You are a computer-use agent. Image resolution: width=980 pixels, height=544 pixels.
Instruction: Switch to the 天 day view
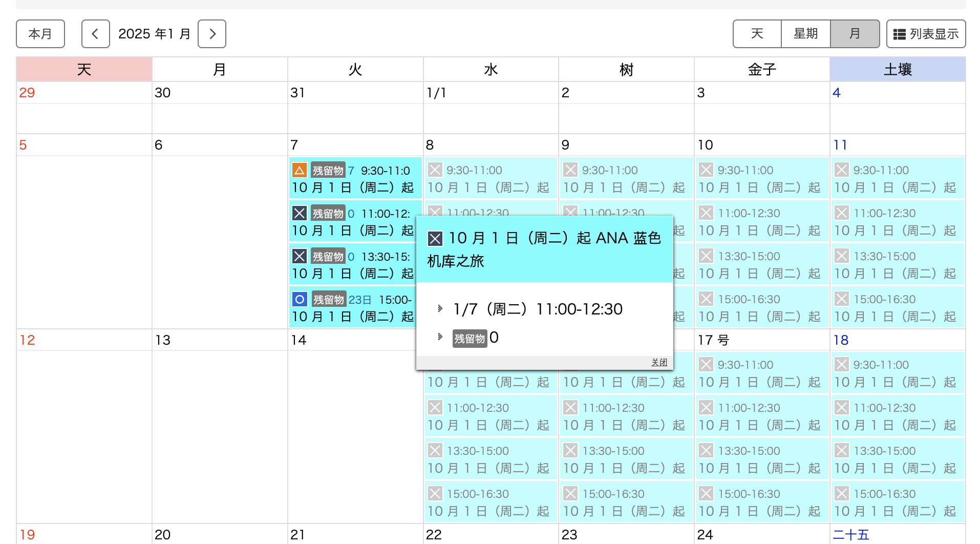757,34
